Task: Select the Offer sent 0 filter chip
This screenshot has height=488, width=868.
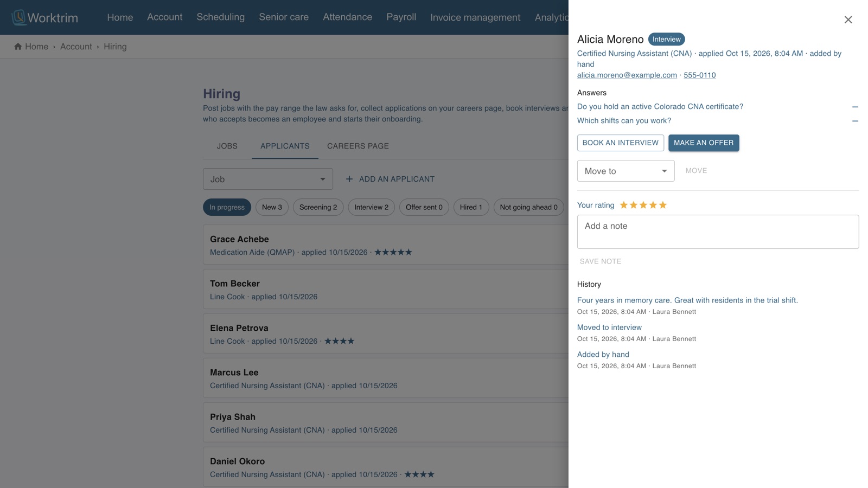Action: coord(424,207)
